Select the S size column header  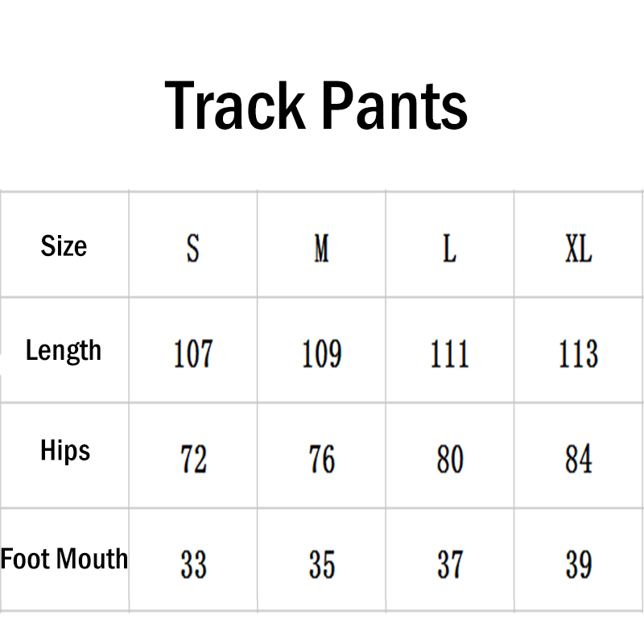(193, 247)
